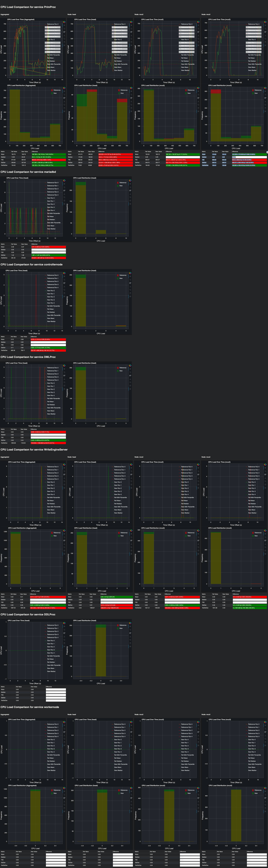This screenshot has height=868, width=268.
Task: Reset the PrimProc Aggregated time plot view
Action: click(x=64, y=39)
